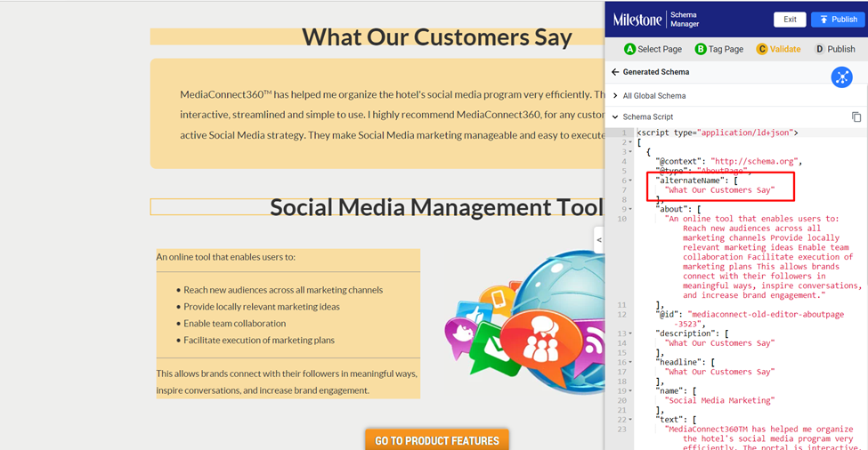Click the MediaConnect360 testimonial text block
This screenshot has width=868, height=450.
(x=377, y=114)
